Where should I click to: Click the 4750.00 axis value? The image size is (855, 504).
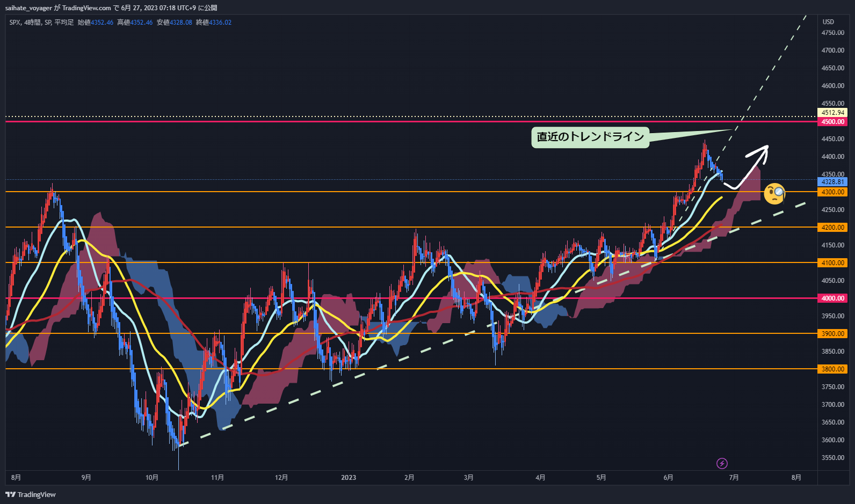coord(833,33)
